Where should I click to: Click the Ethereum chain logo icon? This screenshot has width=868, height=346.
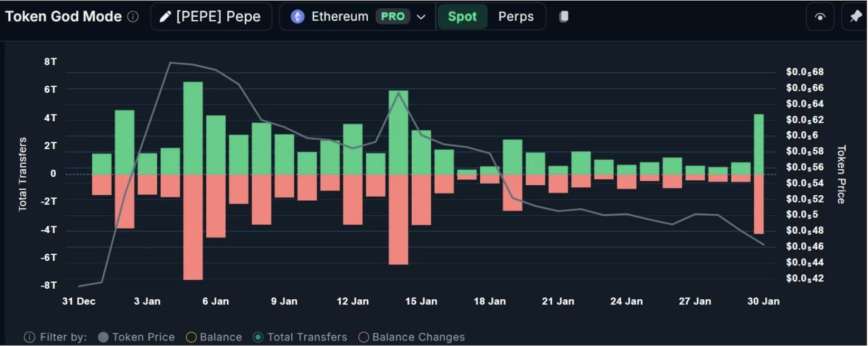298,17
